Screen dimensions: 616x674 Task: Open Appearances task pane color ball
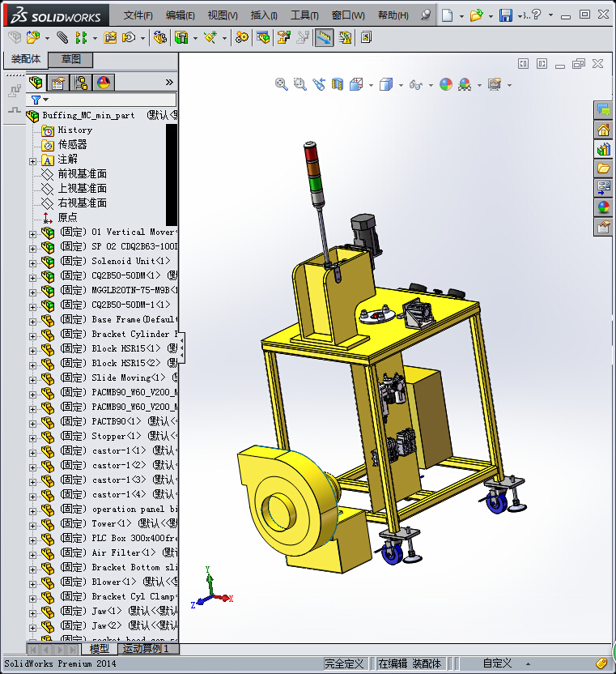click(604, 207)
